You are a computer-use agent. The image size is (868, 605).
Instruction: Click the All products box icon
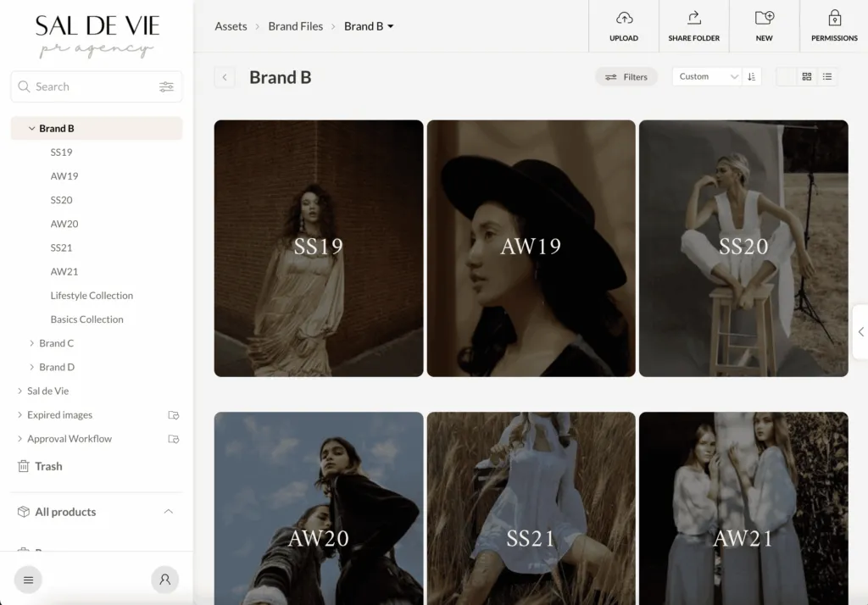pos(23,512)
